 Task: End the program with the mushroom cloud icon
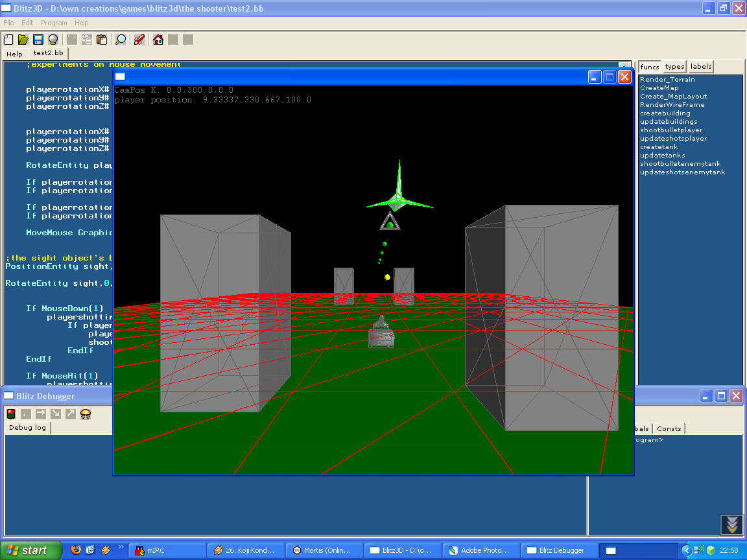point(86,414)
